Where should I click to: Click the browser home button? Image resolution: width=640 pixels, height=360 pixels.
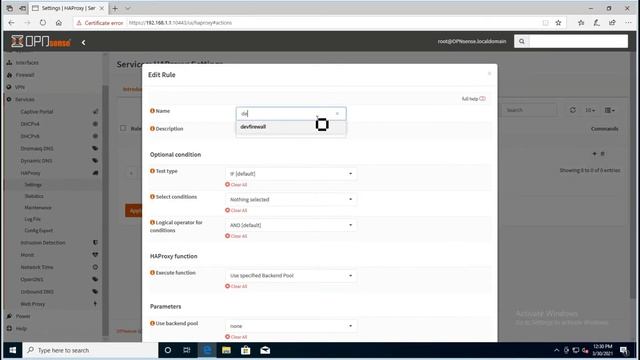pyautogui.click(x=59, y=23)
